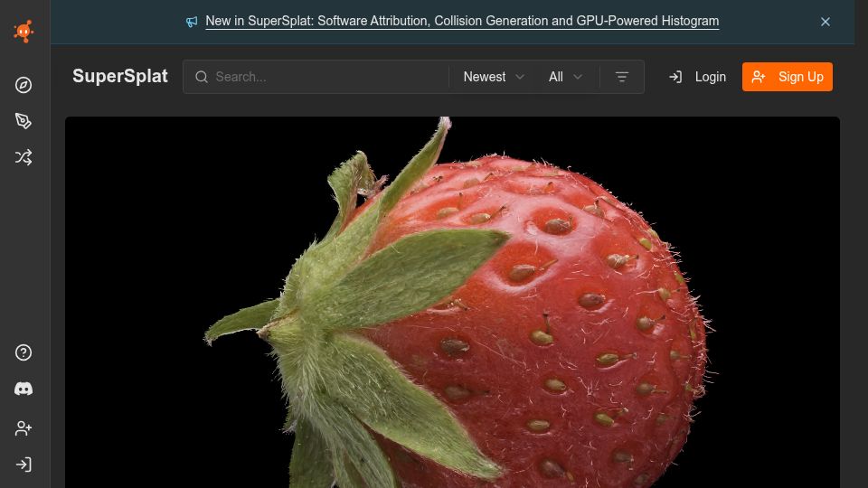Click the SuperSplat title text

pos(120,76)
